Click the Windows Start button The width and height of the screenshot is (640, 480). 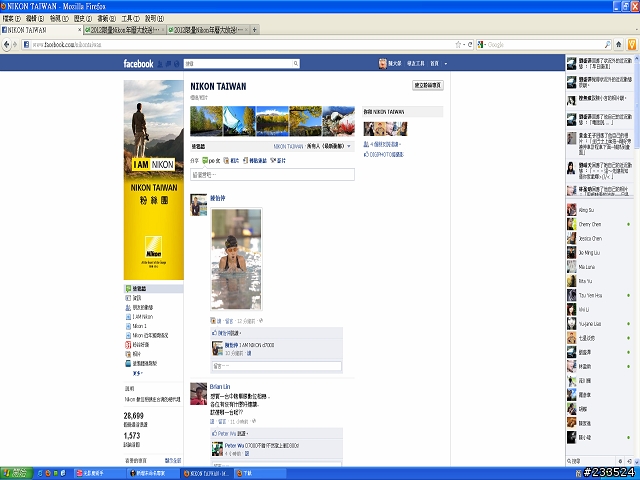[16, 473]
